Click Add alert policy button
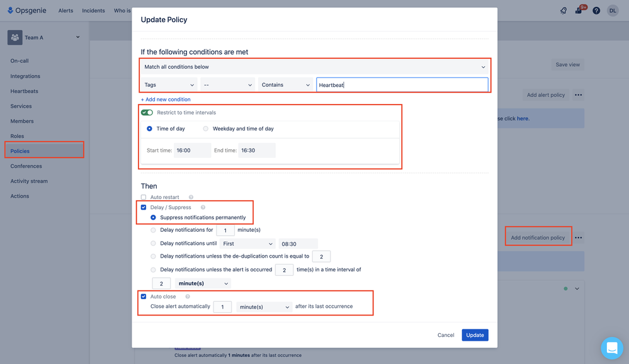 coord(545,95)
